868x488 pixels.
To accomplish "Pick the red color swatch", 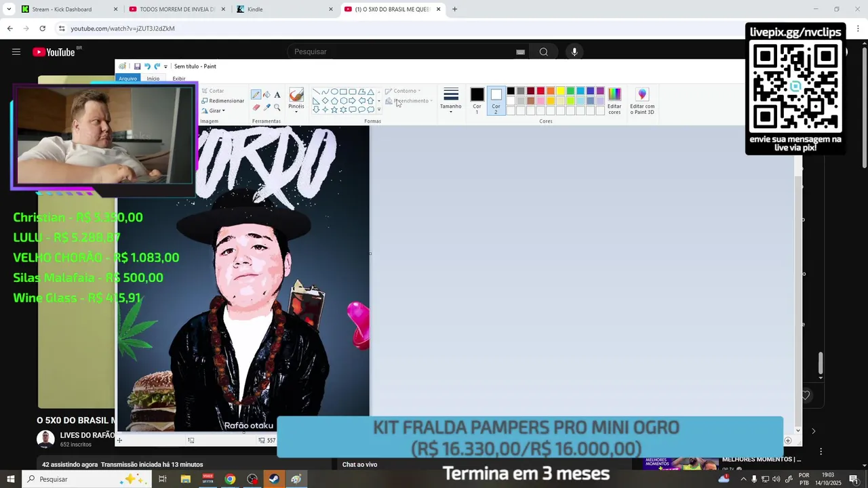I will (540, 91).
